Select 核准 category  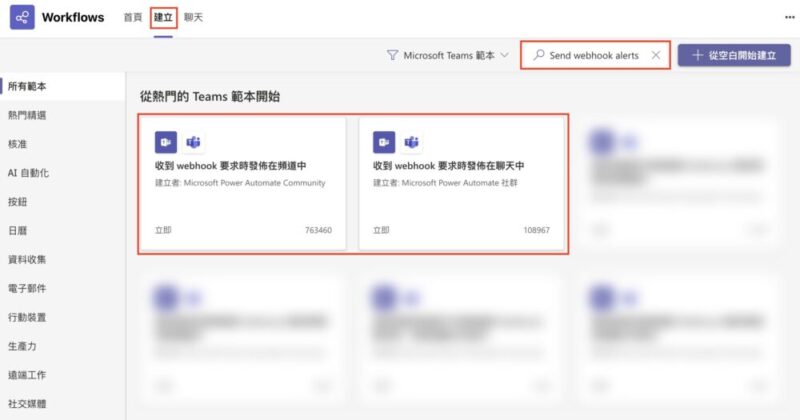[x=62, y=144]
